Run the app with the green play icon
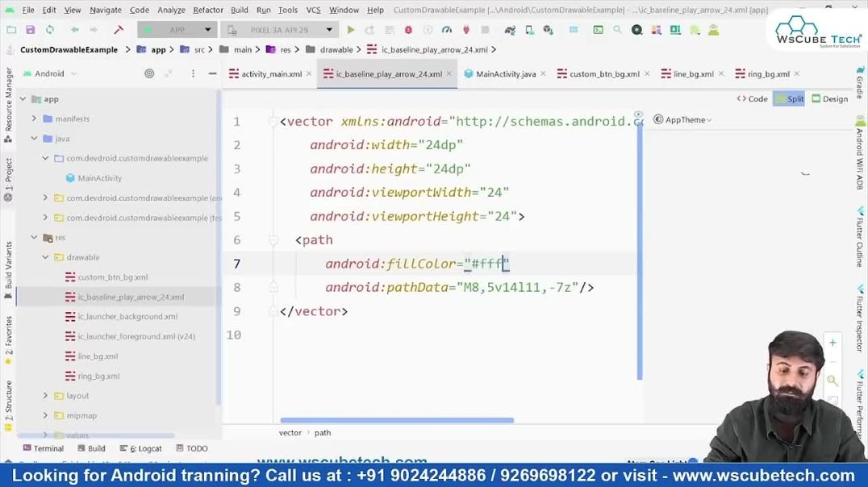The height and width of the screenshot is (487, 868). [x=350, y=29]
